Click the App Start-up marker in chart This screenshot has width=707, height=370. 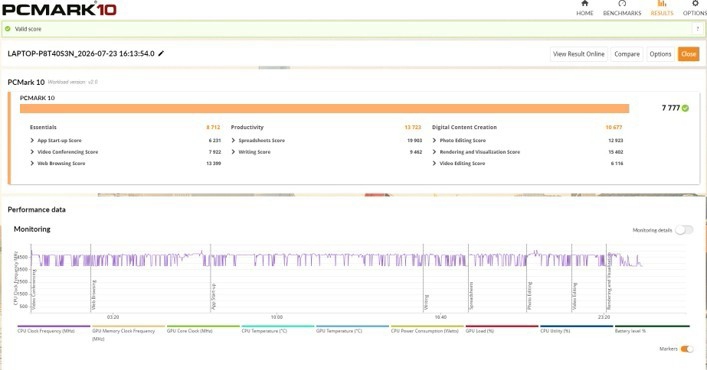click(x=214, y=297)
